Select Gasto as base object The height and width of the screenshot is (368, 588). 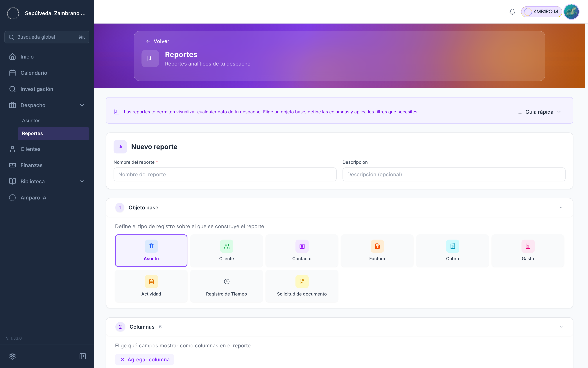[x=528, y=251]
